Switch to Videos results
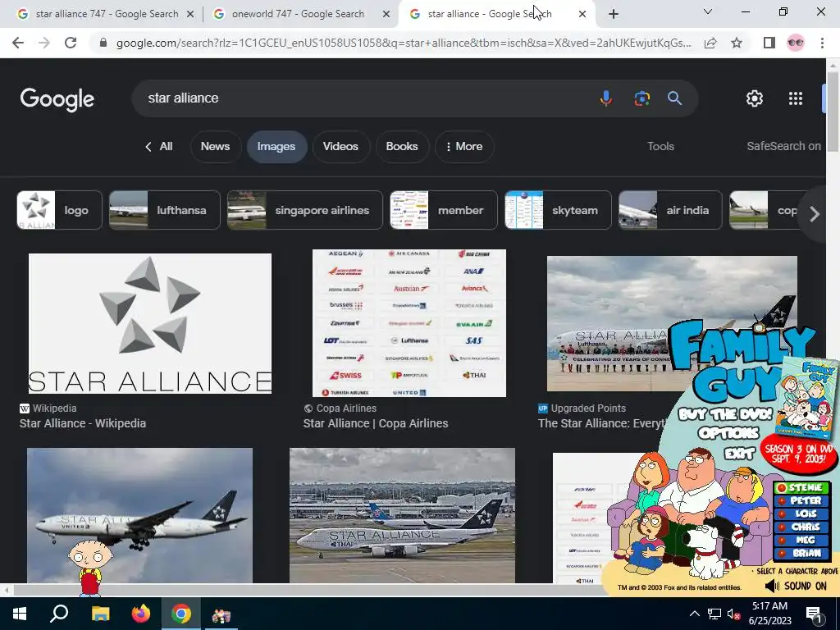 point(340,146)
